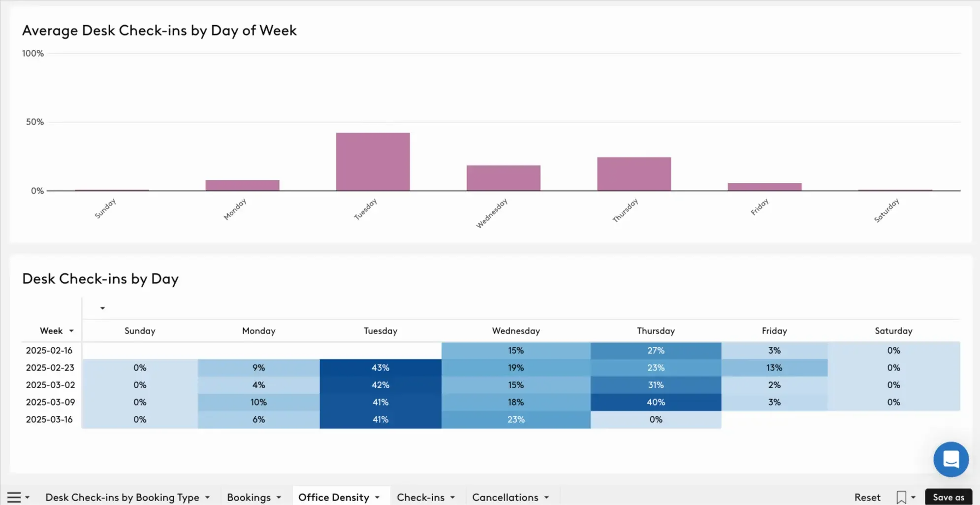Open the Desk Check-ins by Booking Type tab
Image resolution: width=980 pixels, height=505 pixels.
(x=122, y=498)
